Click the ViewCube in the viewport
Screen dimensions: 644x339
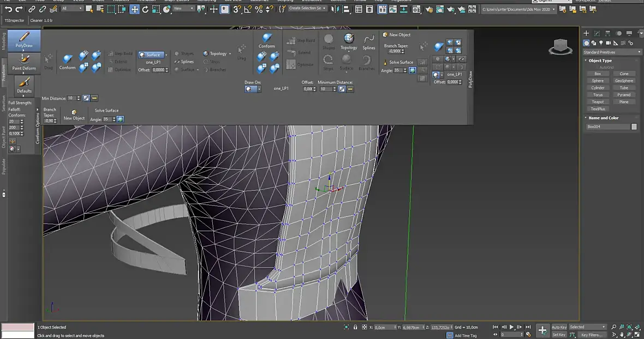tap(560, 46)
